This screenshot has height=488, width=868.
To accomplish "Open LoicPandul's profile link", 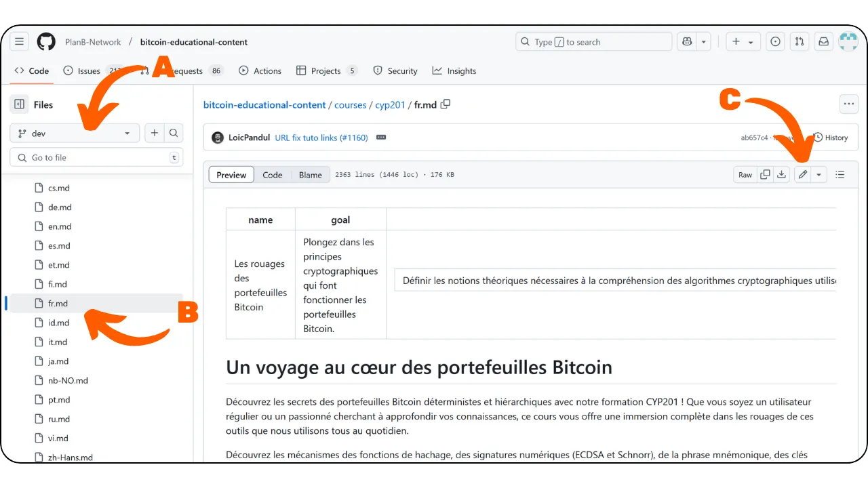I will [250, 138].
